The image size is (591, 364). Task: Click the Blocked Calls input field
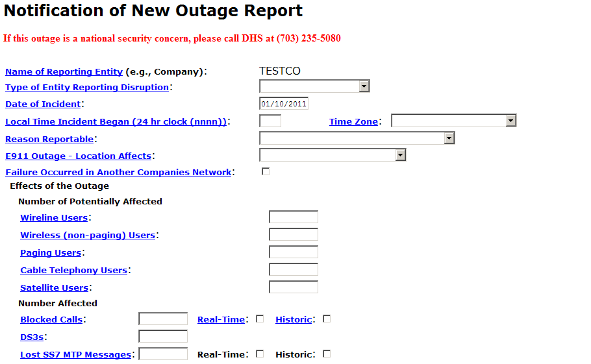[163, 319]
